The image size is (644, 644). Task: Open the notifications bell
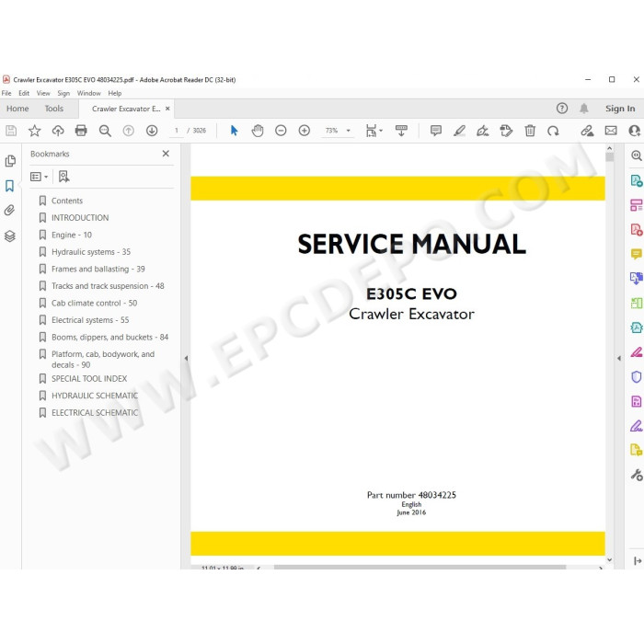[x=583, y=109]
